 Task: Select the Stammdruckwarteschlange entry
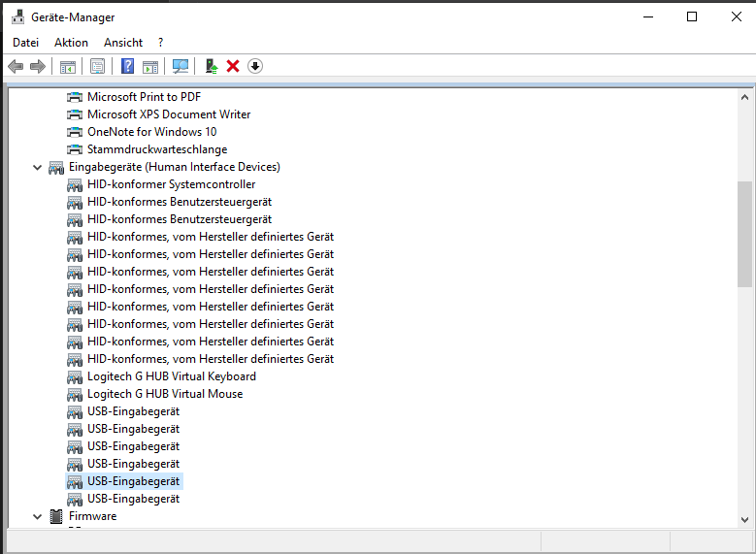157,149
